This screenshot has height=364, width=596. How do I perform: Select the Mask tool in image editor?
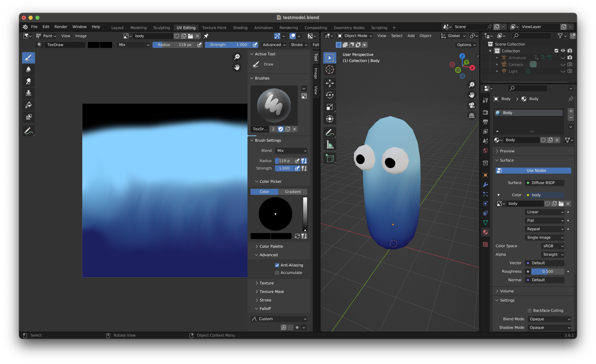(x=29, y=117)
